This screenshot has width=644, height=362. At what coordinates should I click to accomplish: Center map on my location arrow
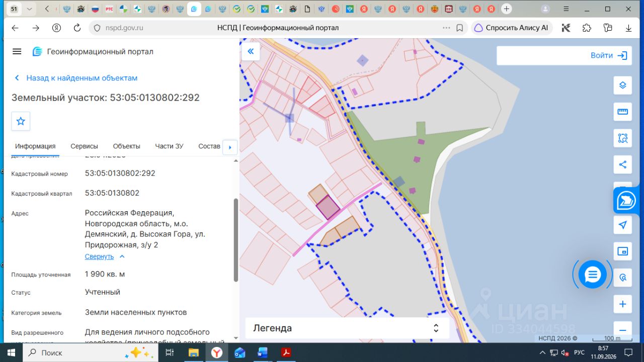pyautogui.click(x=622, y=225)
